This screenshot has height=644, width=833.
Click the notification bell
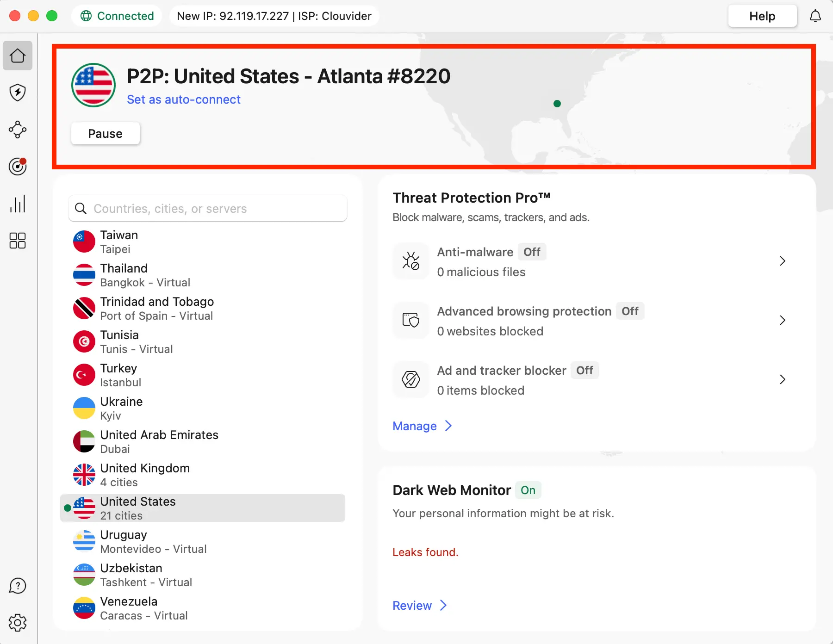coord(815,15)
